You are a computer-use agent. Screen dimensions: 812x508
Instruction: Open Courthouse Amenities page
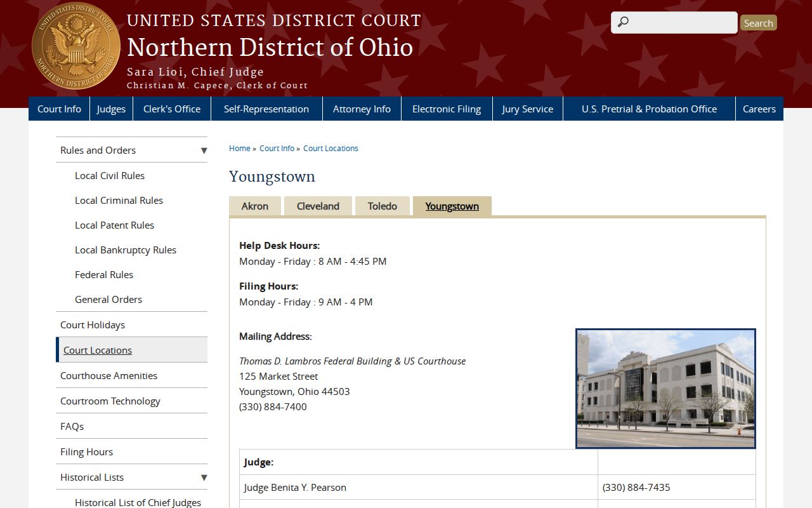(x=108, y=375)
